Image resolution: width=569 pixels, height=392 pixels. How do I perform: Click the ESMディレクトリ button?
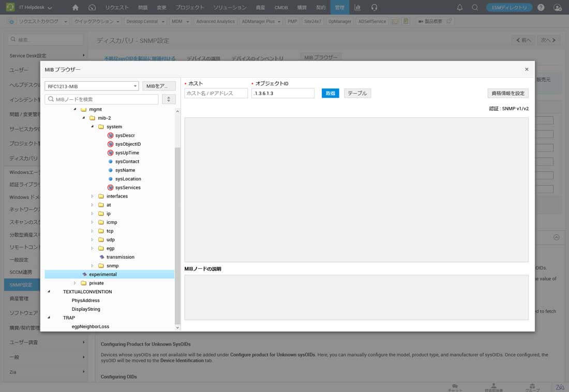click(509, 7)
